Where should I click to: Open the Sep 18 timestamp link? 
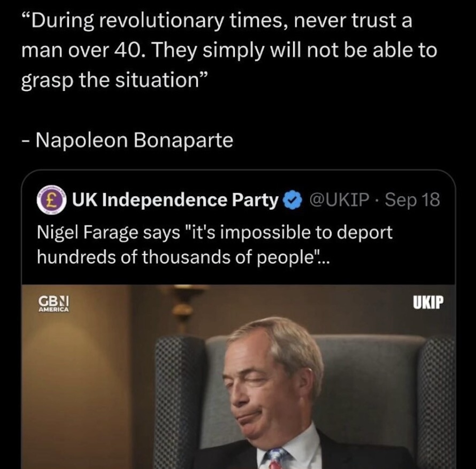pos(413,200)
